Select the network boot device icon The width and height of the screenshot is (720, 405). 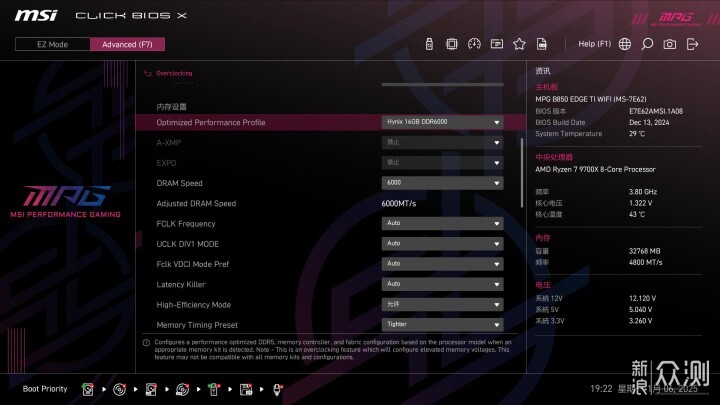click(x=277, y=389)
